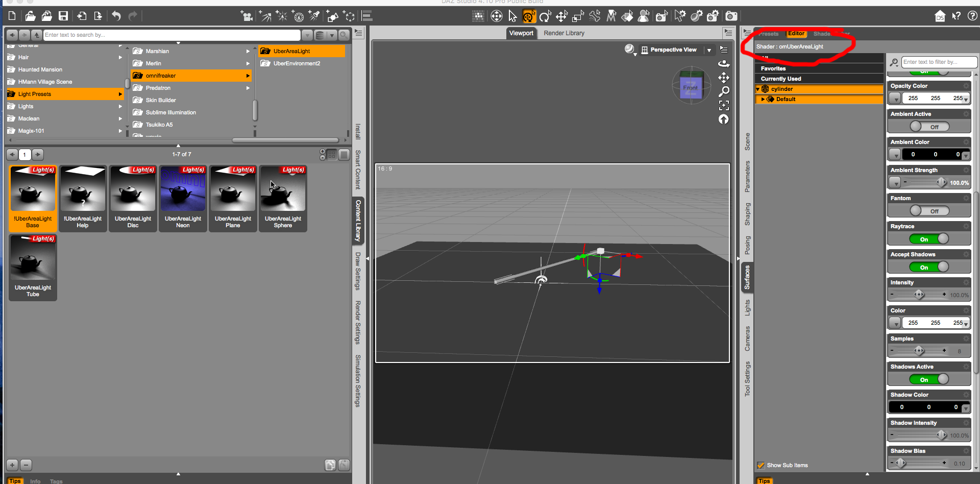Screen dimensions: 980x484
Task: Click the Redo arrow in the toolbar
Action: pos(133,16)
